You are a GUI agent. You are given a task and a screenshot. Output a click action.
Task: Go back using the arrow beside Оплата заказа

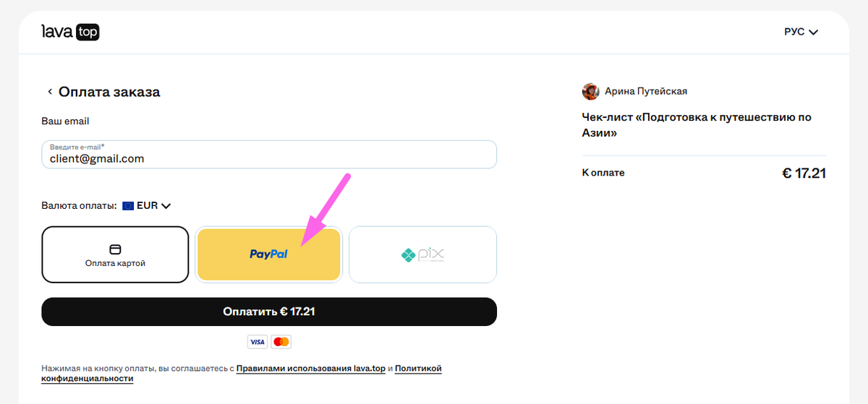(50, 92)
